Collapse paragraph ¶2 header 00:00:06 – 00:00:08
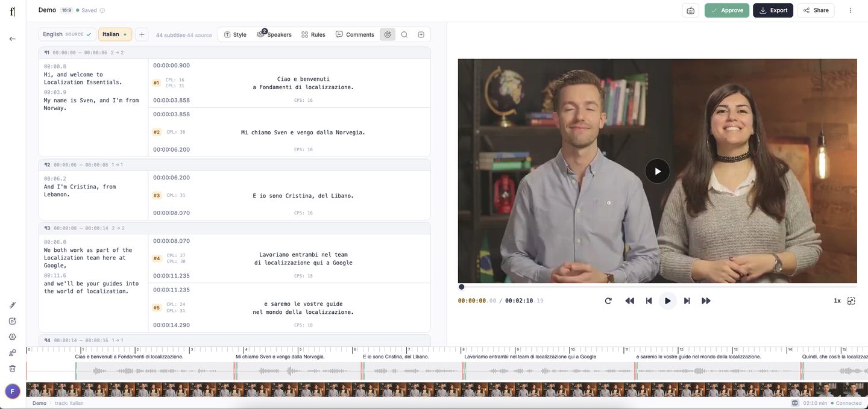This screenshot has height=409, width=868. (x=234, y=165)
